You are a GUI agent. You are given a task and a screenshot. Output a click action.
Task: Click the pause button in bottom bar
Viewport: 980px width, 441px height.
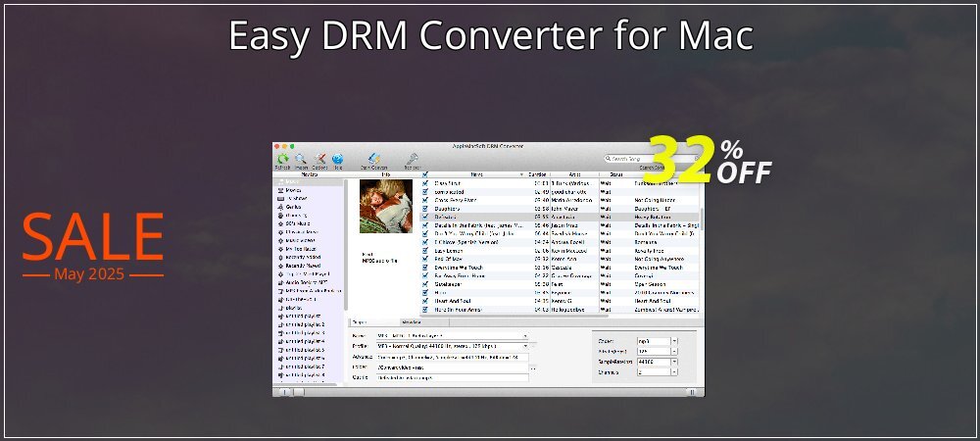692,392
